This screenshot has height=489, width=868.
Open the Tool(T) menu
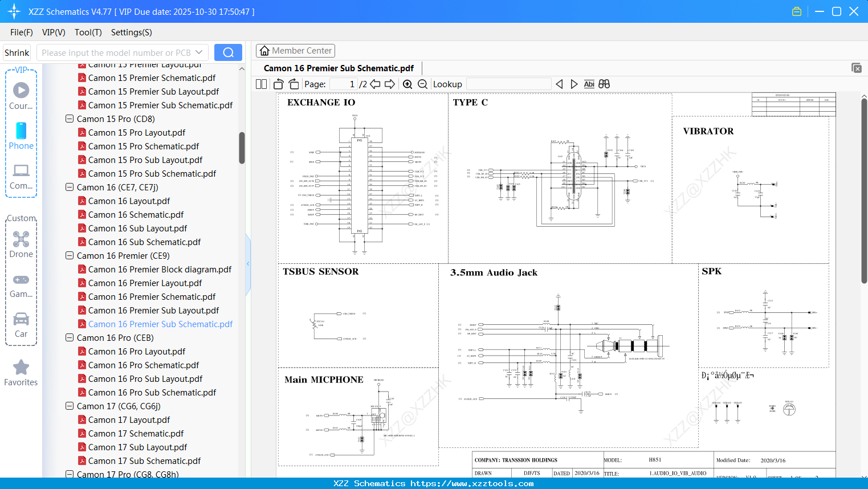(x=88, y=32)
